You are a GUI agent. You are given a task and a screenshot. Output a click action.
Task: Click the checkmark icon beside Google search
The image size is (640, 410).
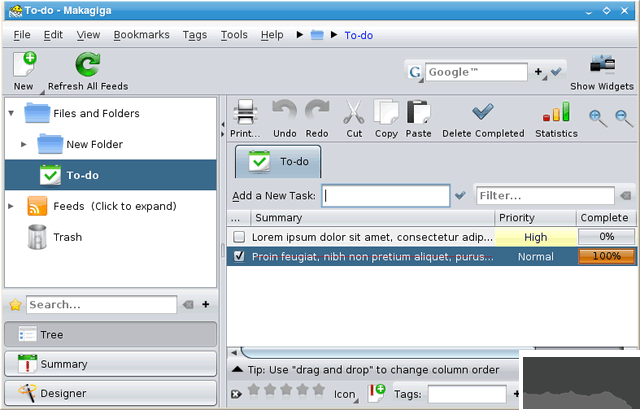[x=556, y=72]
